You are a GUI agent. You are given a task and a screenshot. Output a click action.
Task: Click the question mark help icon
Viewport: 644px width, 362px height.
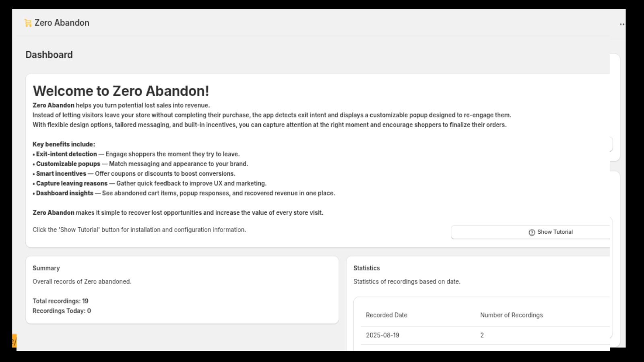[x=531, y=232]
